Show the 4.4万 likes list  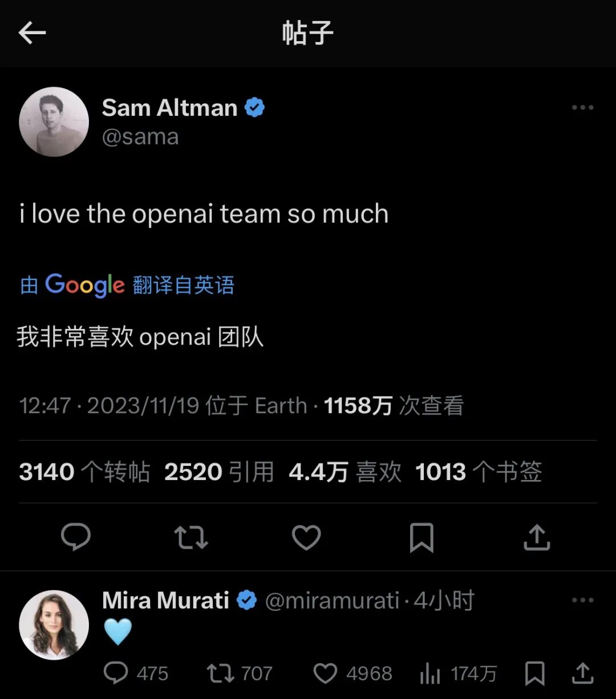(x=345, y=472)
